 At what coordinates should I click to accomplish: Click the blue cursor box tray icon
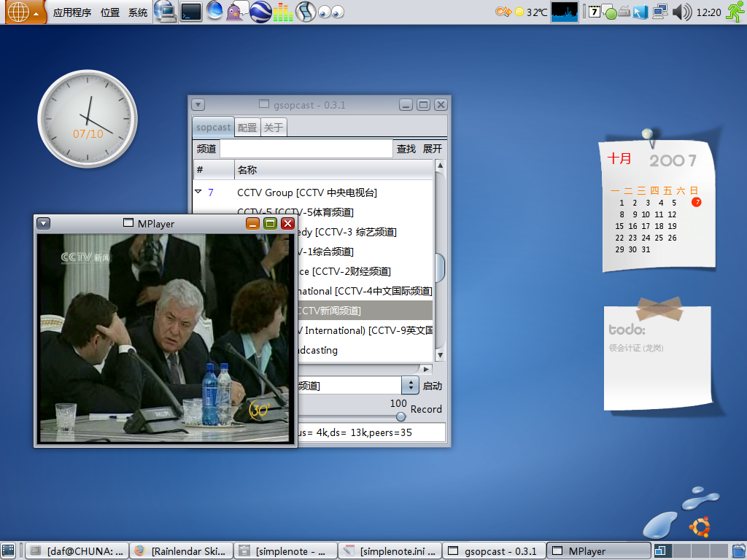(x=640, y=12)
